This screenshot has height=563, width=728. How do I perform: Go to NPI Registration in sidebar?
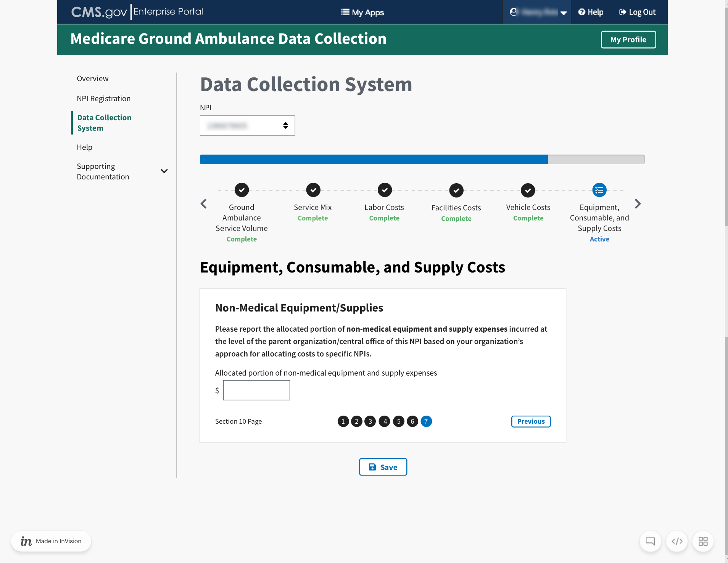(103, 98)
